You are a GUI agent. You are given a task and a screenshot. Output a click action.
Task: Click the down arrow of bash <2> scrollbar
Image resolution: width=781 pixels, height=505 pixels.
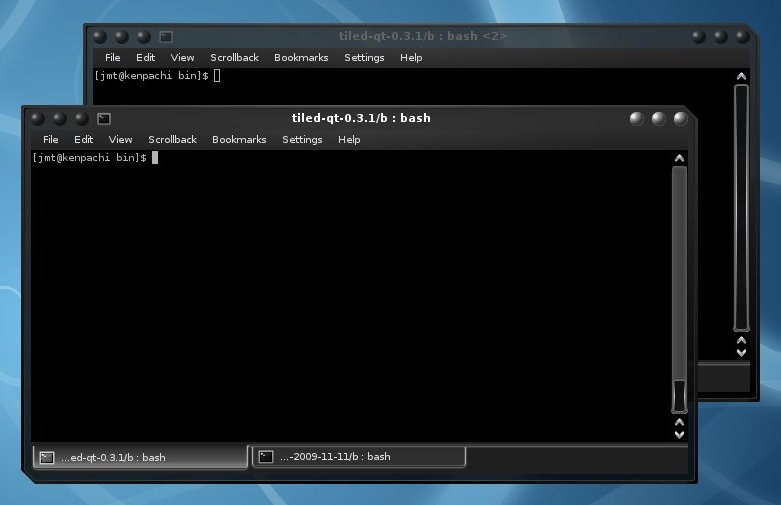coord(741,353)
